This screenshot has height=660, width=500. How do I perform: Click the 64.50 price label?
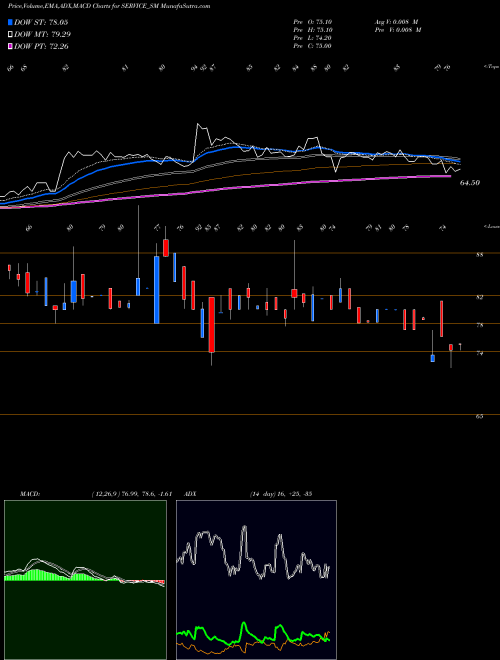pos(470,183)
